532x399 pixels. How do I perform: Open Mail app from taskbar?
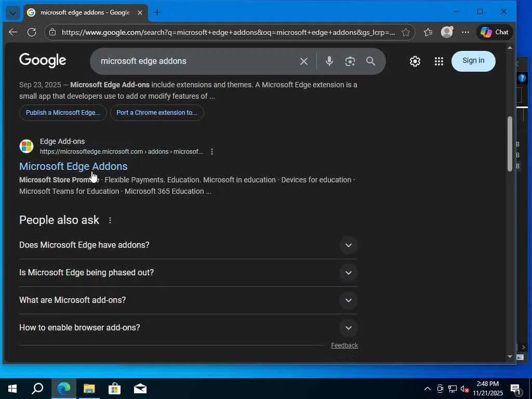(140, 389)
